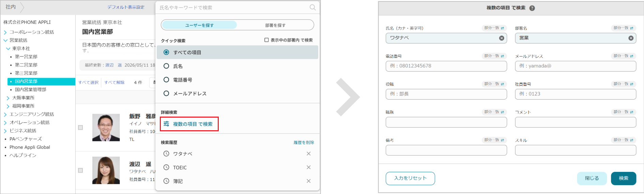Click 入力をリセット button
Image resolution: width=644 pixels, height=194 pixels.
tap(410, 178)
